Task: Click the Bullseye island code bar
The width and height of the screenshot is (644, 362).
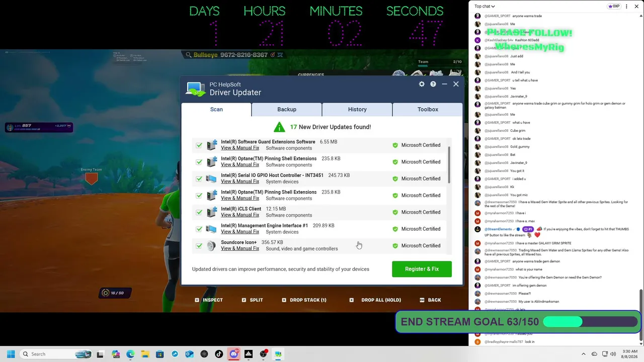Action: pos(234,55)
